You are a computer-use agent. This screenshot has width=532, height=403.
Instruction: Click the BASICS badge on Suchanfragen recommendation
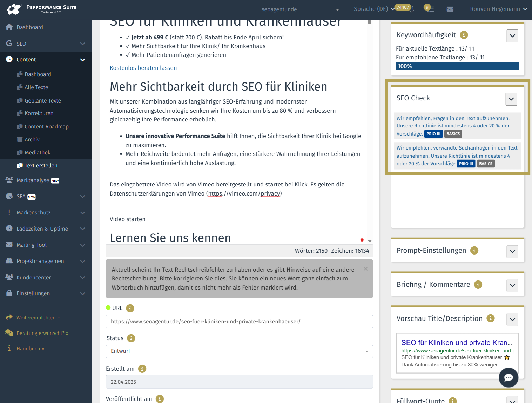tap(486, 164)
